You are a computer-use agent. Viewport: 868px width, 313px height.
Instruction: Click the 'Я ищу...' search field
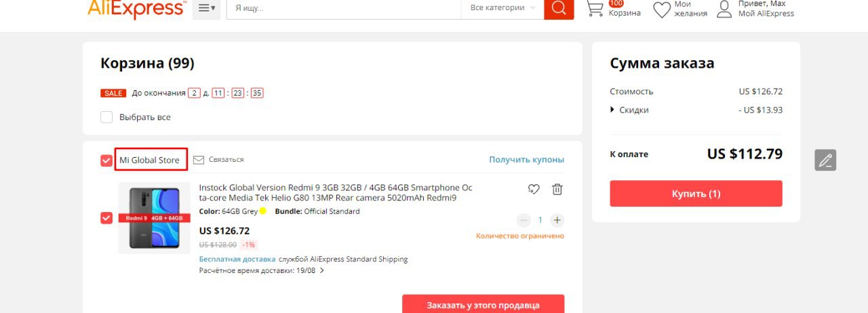(344, 8)
